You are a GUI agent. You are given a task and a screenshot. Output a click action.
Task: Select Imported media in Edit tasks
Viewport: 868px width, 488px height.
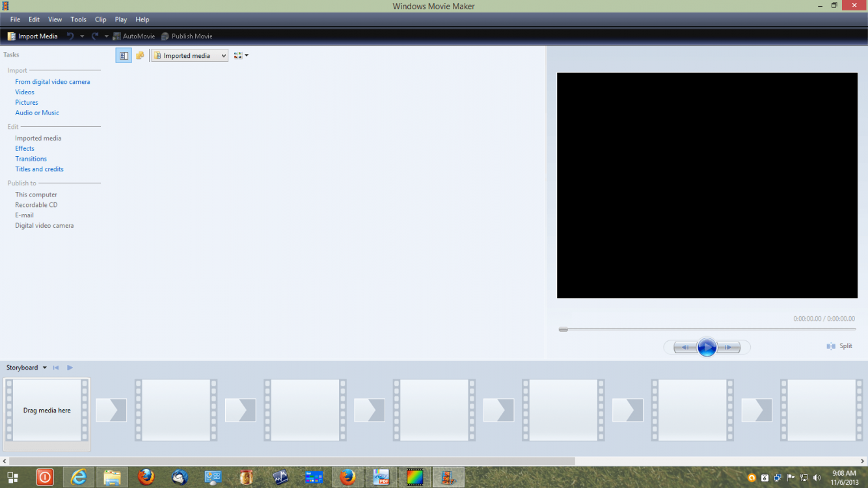38,139
